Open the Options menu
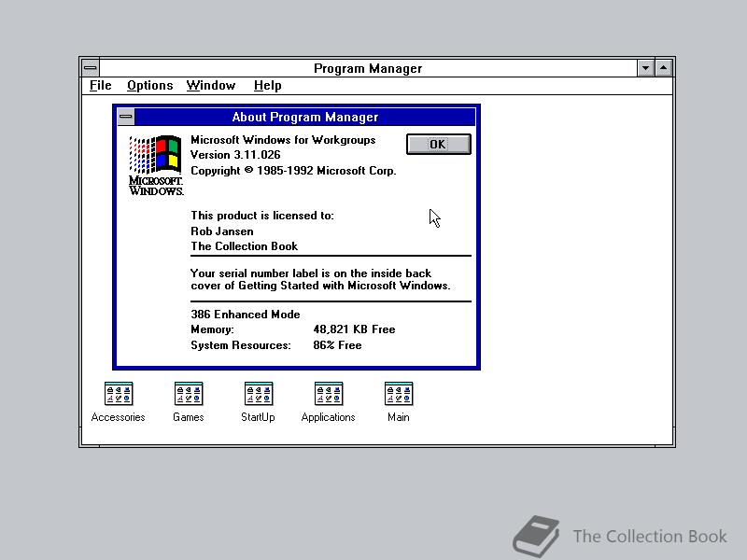 tap(150, 86)
